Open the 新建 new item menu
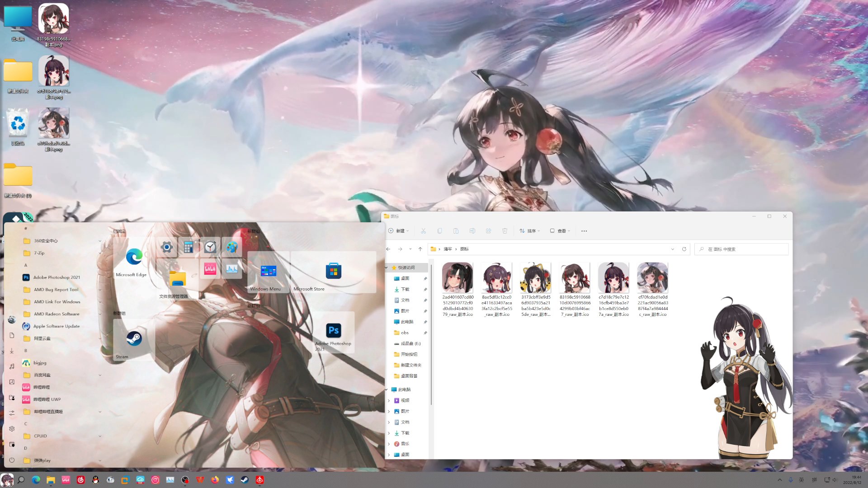The height and width of the screenshot is (488, 868). click(398, 231)
